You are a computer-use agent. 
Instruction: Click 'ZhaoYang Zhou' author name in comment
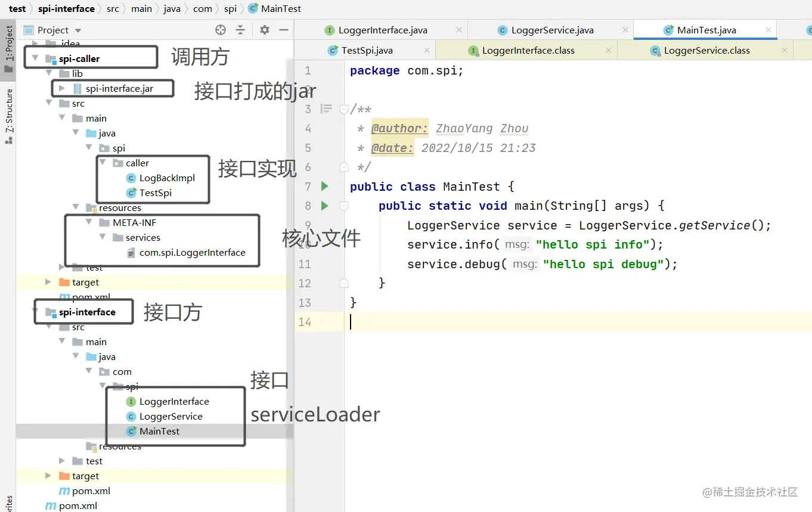[x=482, y=128]
